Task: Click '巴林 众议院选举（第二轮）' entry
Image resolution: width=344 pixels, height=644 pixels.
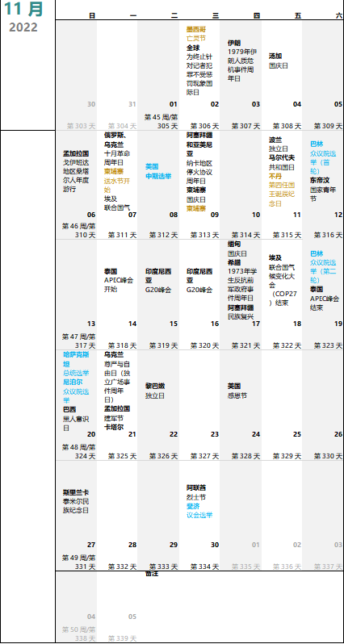Action: 323,266
